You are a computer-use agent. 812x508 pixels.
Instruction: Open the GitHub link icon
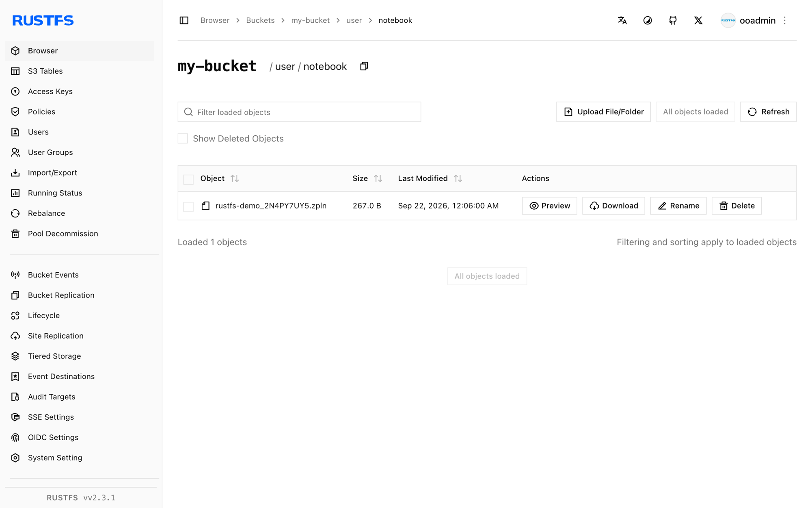[673, 20]
